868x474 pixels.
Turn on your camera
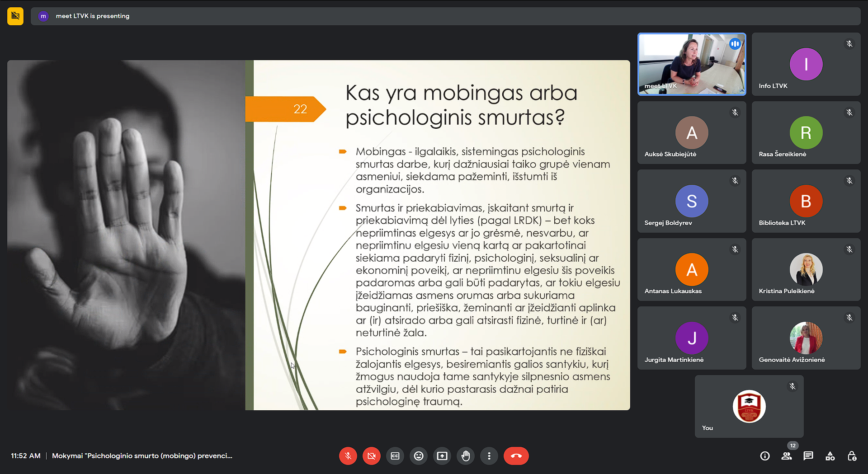[x=372, y=456]
